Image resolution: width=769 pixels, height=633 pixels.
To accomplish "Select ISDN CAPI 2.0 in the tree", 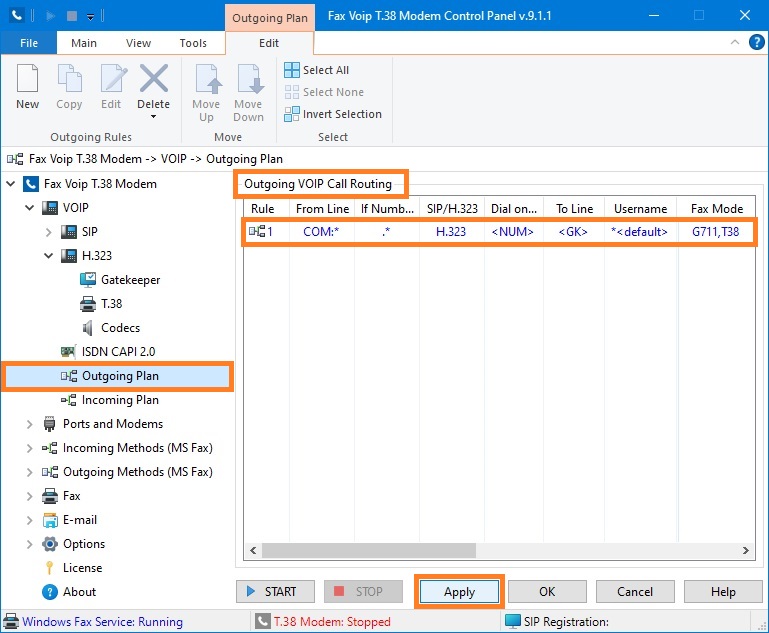I will click(118, 352).
